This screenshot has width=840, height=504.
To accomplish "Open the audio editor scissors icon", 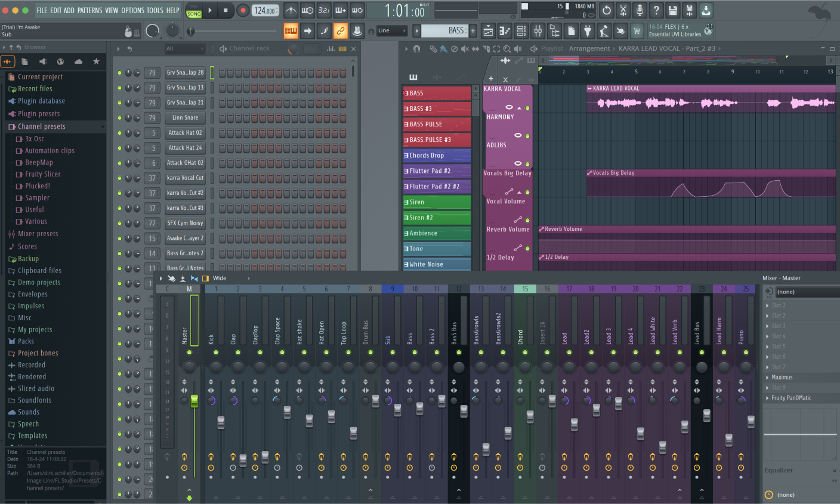I will pyautogui.click(x=623, y=10).
